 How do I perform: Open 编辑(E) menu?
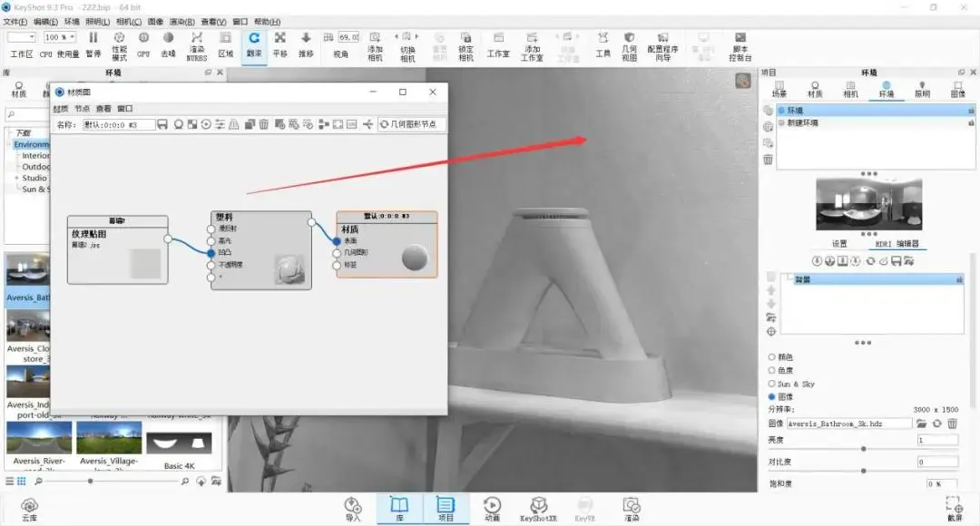[x=45, y=22]
